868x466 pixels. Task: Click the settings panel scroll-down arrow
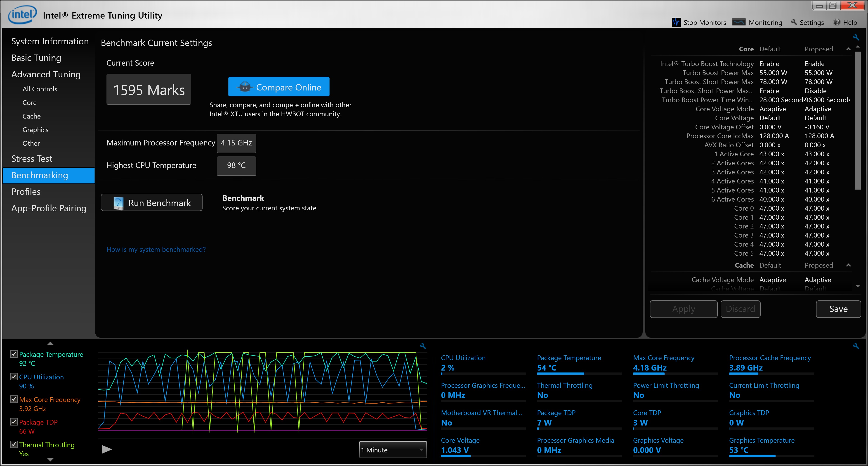pos(858,286)
